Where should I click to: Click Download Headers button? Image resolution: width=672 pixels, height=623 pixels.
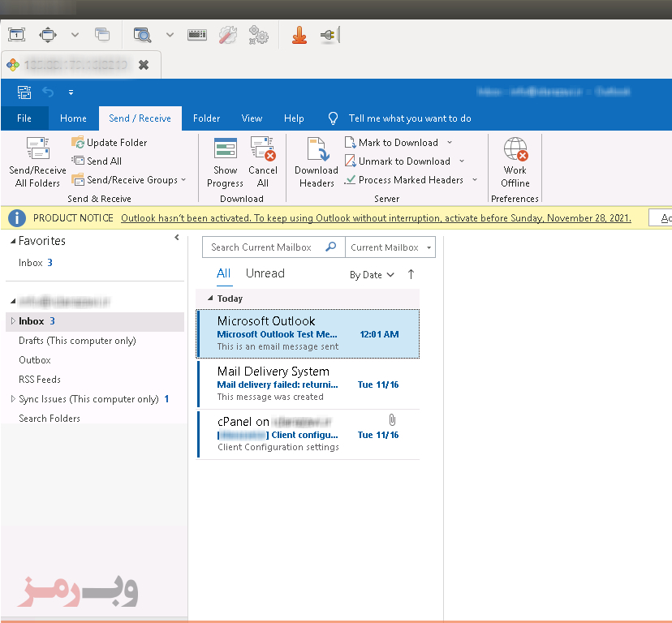tap(317, 163)
